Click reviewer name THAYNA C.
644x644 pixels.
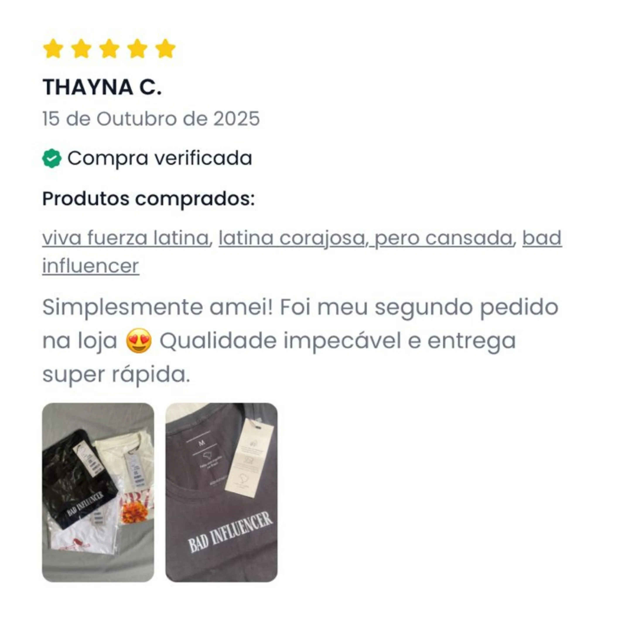[102, 87]
